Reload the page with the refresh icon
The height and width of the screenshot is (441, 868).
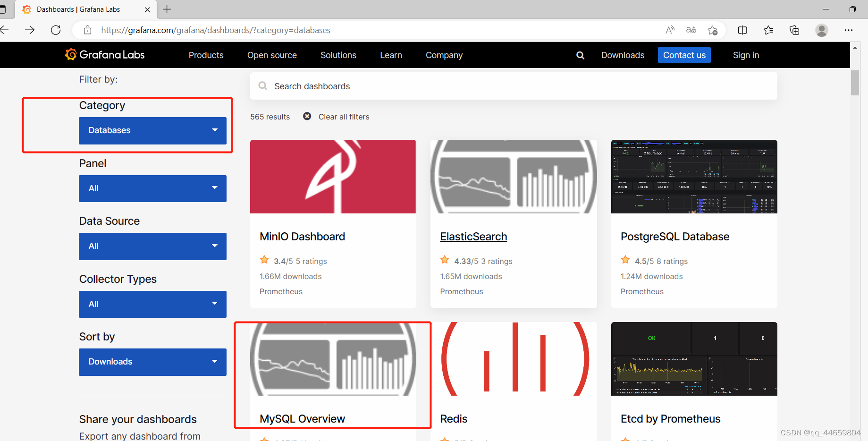(56, 30)
